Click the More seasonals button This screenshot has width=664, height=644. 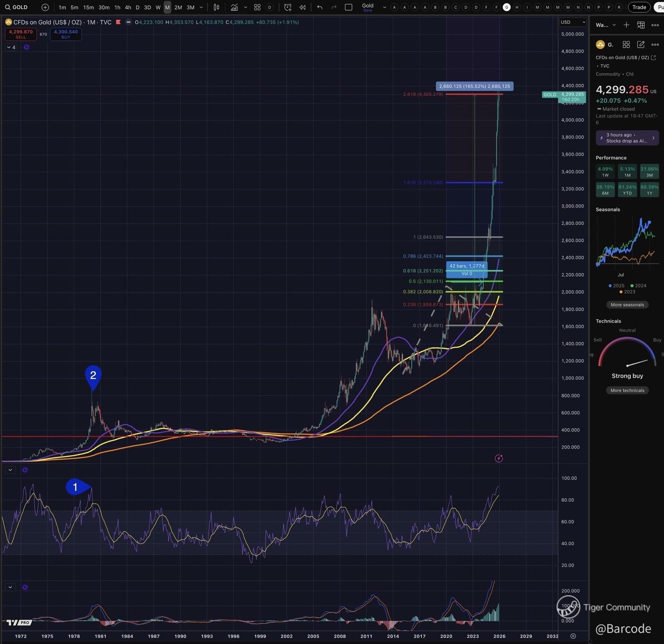(x=627, y=305)
